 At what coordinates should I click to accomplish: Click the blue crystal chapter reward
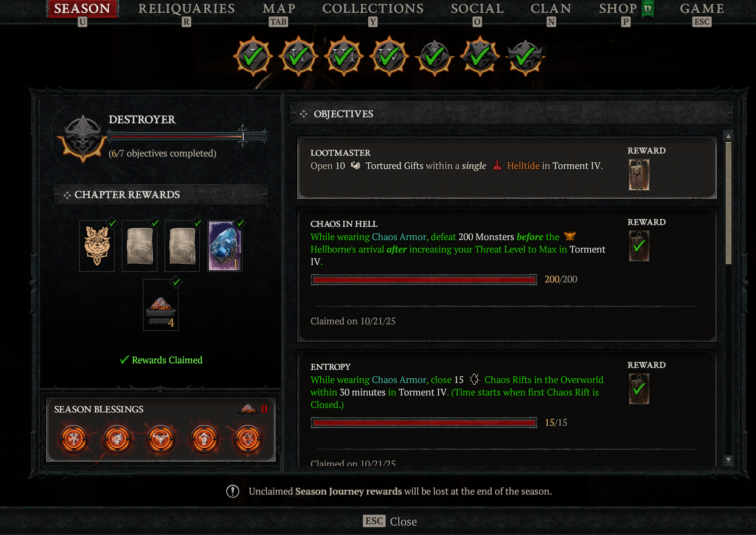point(225,246)
